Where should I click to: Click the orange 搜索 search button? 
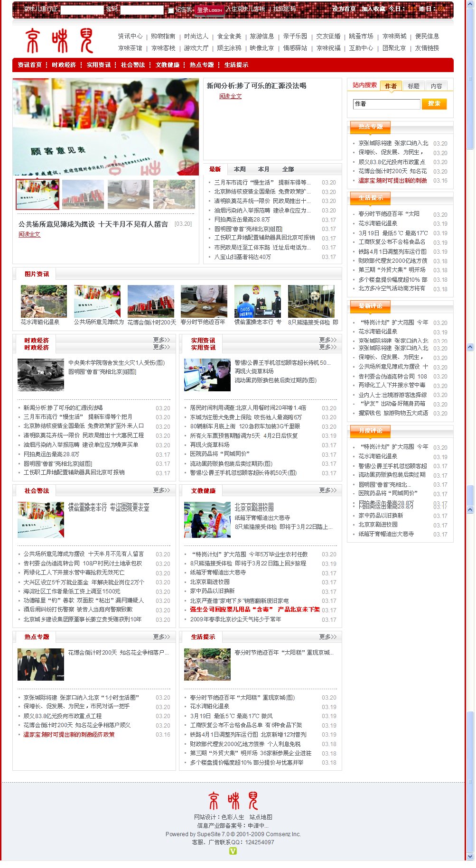(x=434, y=103)
